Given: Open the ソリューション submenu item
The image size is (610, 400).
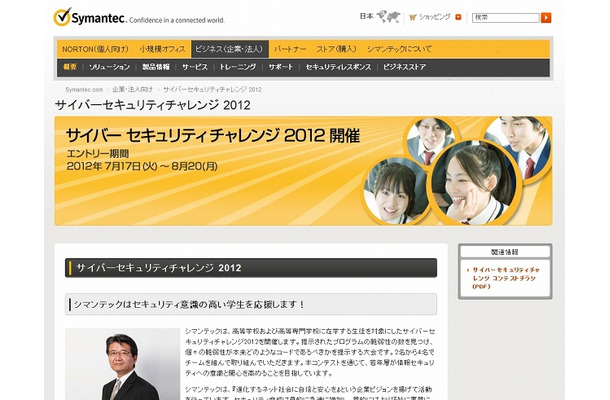Looking at the screenshot, I should point(109,67).
